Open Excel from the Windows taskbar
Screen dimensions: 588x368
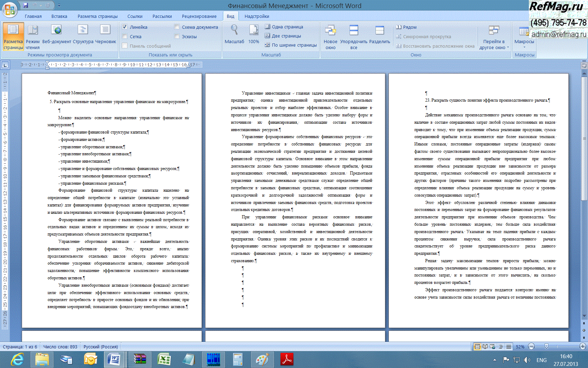coord(164,360)
